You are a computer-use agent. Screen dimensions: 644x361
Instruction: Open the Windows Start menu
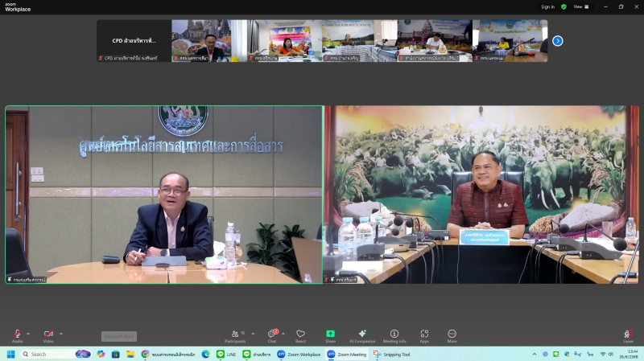pyautogui.click(x=11, y=354)
